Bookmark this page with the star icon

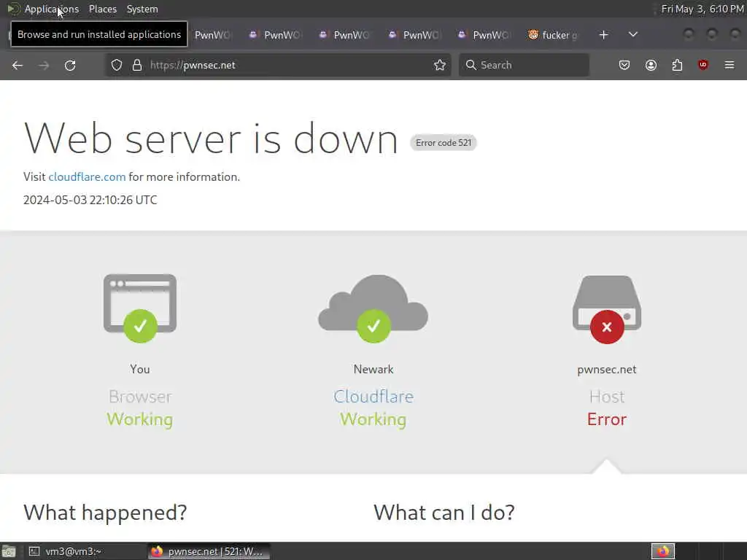point(440,65)
